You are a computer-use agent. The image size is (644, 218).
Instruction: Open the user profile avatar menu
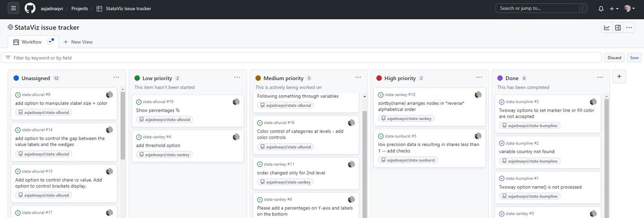(628, 9)
